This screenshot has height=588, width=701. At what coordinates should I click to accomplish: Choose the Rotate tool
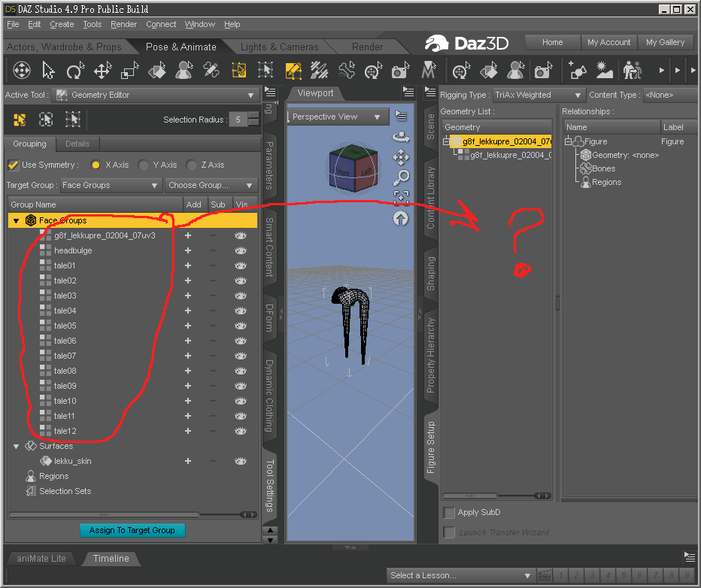(x=75, y=71)
